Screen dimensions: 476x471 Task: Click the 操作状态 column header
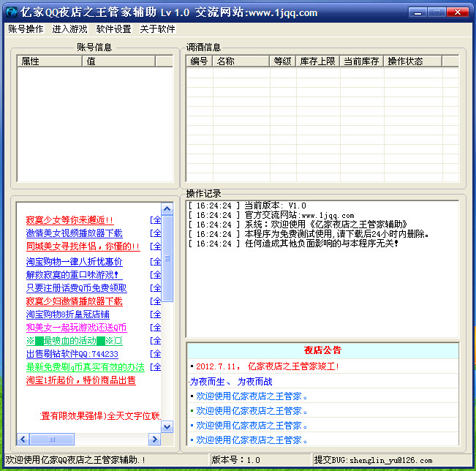pos(413,61)
